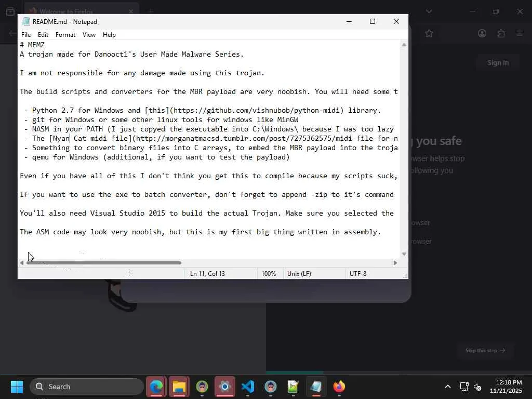
Task: Click the "# MEMZ" heading line
Action: (x=32, y=45)
